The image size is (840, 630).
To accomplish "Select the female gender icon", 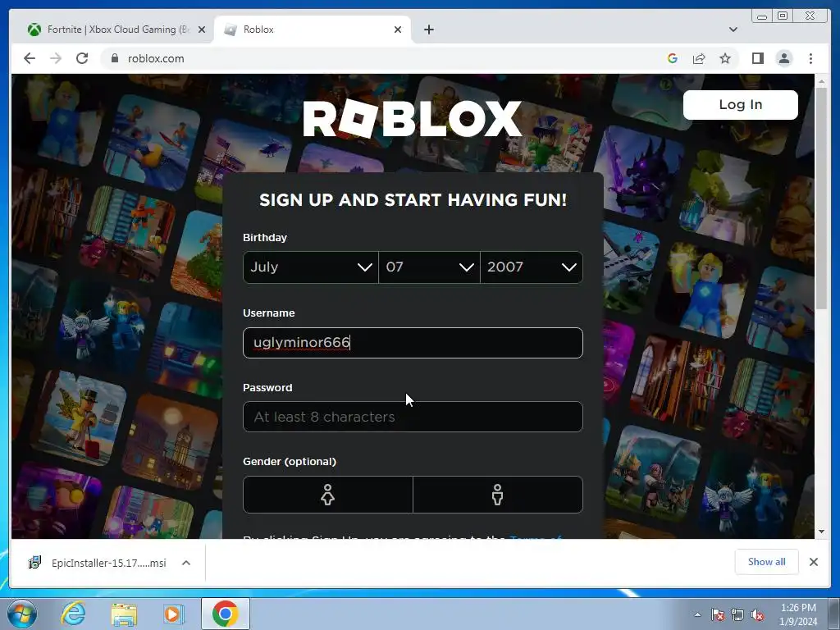I will [328, 495].
